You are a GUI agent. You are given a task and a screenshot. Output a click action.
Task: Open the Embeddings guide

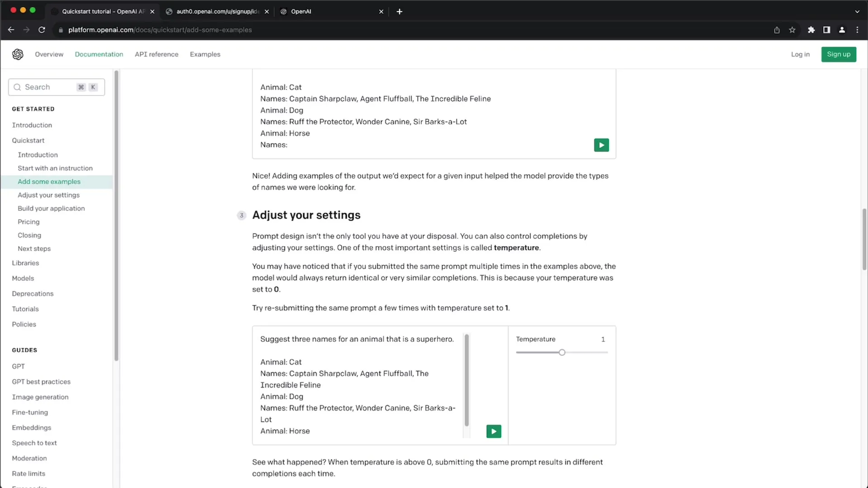pyautogui.click(x=31, y=428)
